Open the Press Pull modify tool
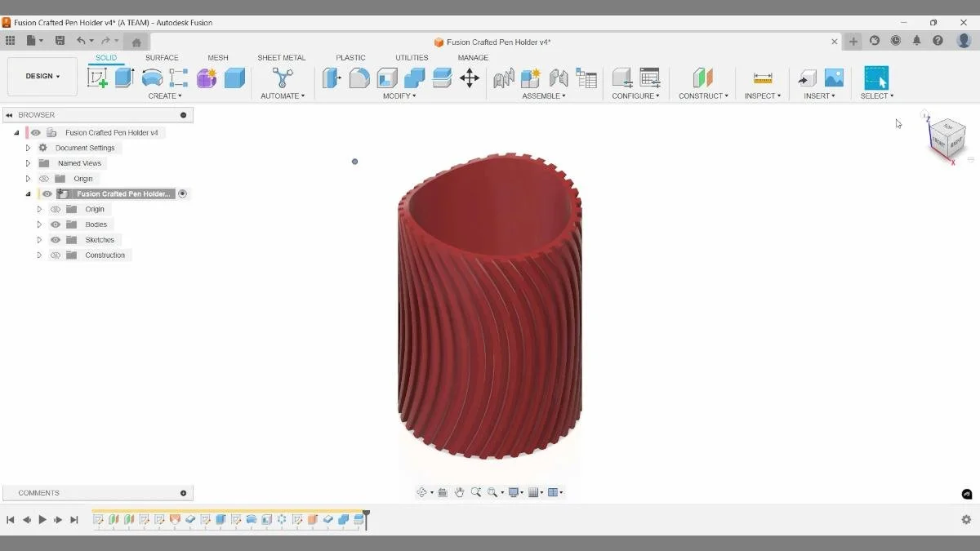980x551 pixels. coord(332,78)
